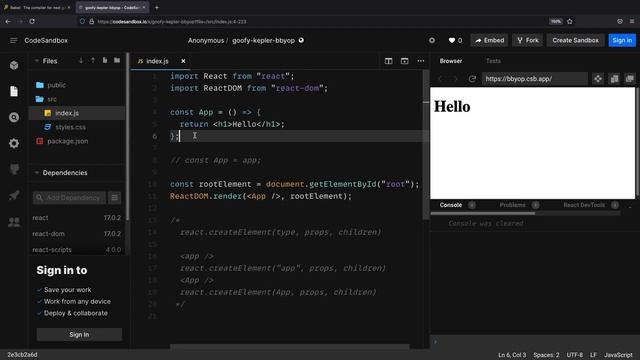Image resolution: width=640 pixels, height=360 pixels.
Task: Click the privacy icon next to goofy-kepler-bbyop
Action: [301, 40]
